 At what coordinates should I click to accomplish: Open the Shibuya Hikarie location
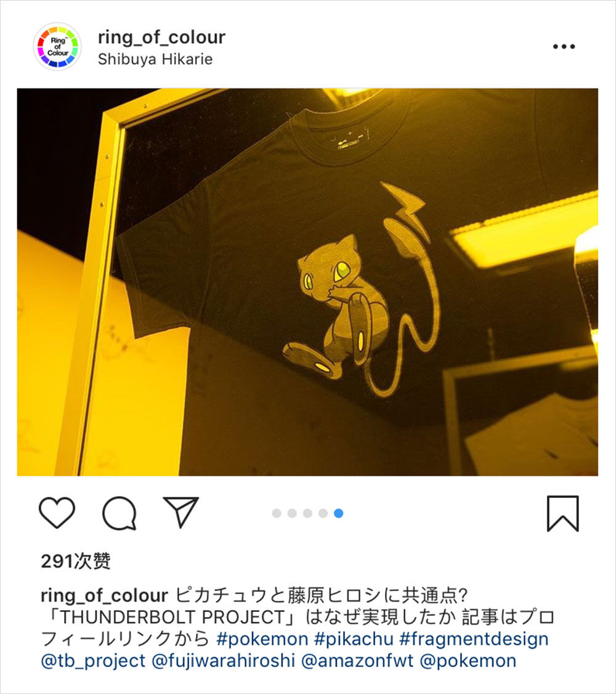pyautogui.click(x=155, y=59)
